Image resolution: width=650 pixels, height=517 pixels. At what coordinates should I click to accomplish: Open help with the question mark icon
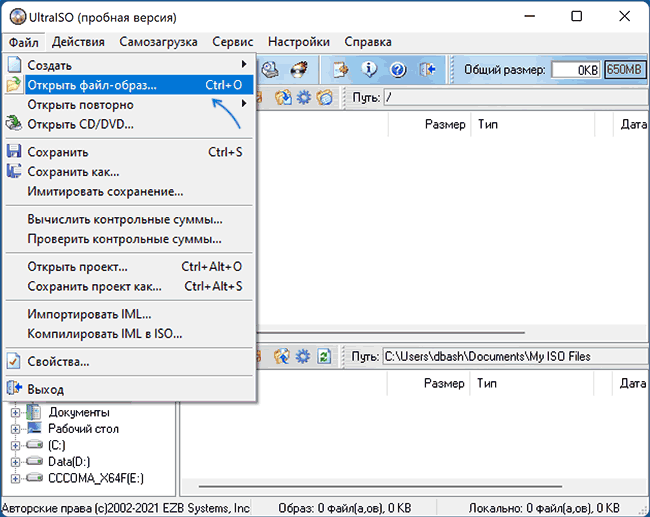[x=398, y=70]
